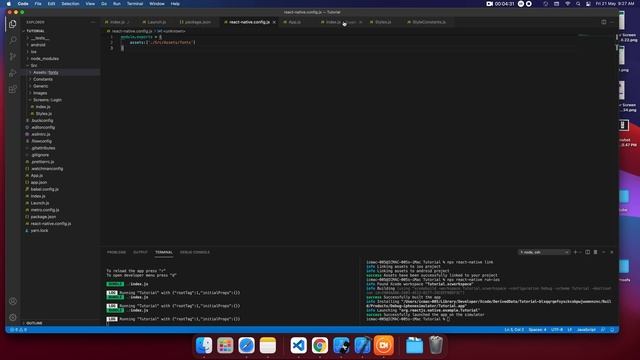Open the Output panel tab
Viewport: 640px width, 360px height.
tap(140, 252)
